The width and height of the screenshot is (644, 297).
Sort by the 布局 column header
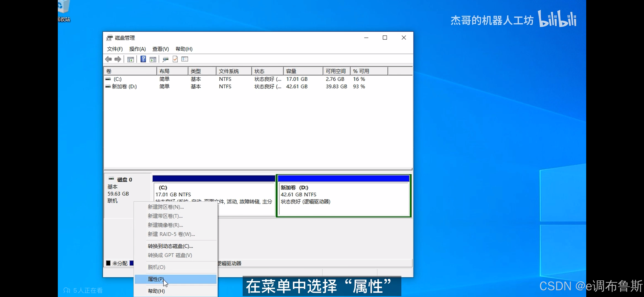click(x=172, y=71)
